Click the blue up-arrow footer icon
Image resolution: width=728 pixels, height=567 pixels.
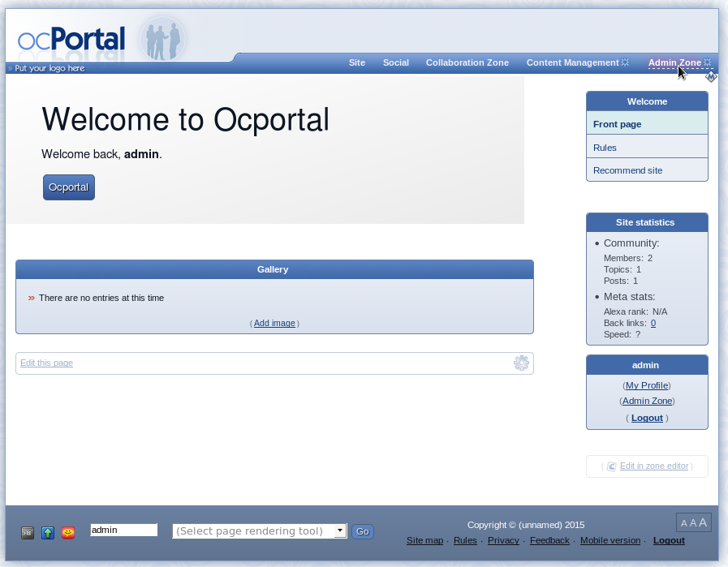point(48,533)
